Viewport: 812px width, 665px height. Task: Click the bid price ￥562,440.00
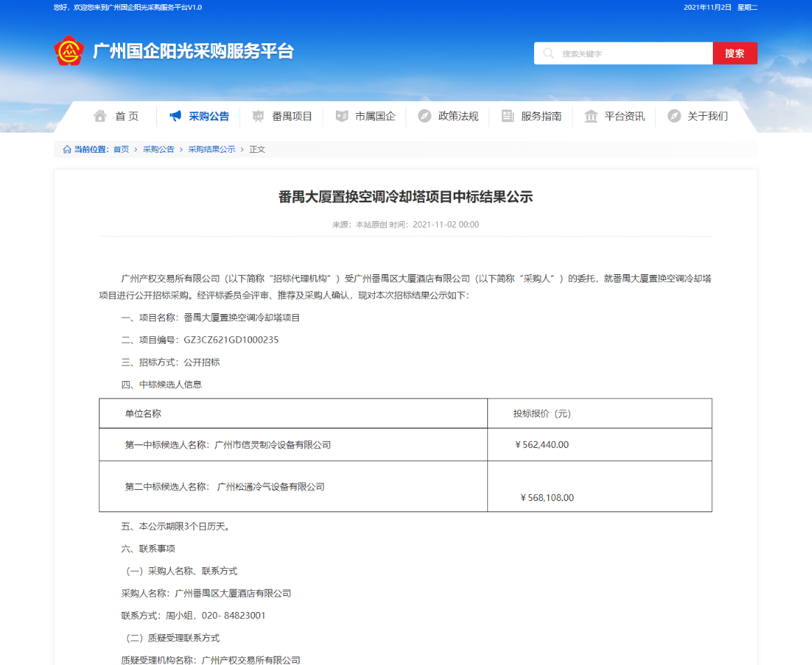(542, 445)
